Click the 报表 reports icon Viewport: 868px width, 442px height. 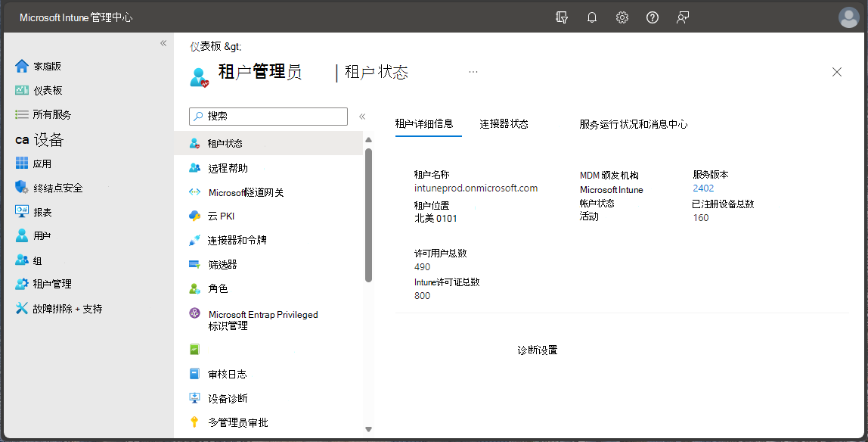[22, 211]
